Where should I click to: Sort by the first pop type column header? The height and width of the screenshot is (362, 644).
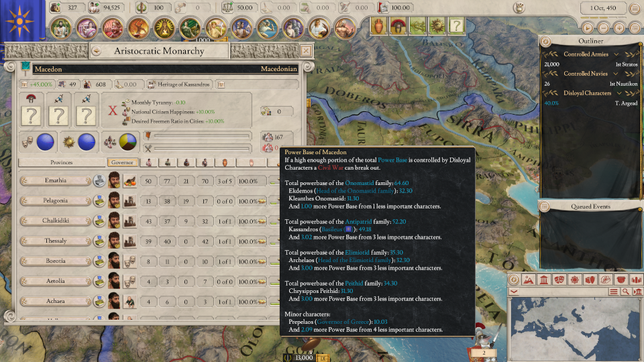[149, 162]
